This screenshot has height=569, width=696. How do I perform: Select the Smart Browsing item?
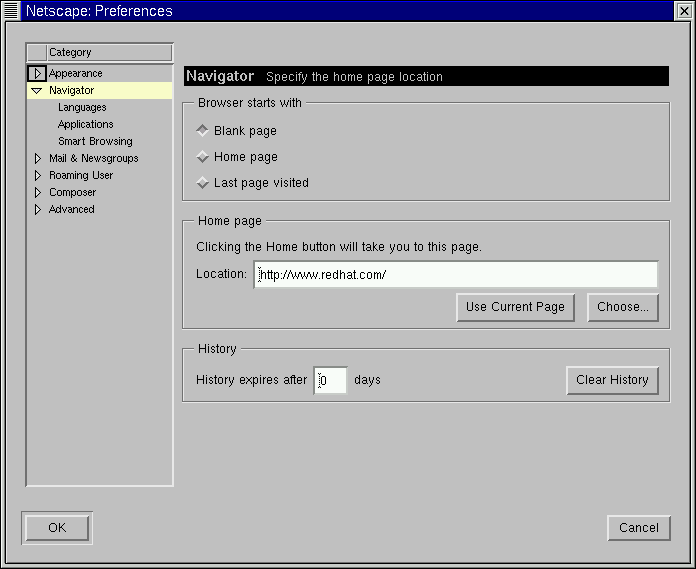pos(95,141)
